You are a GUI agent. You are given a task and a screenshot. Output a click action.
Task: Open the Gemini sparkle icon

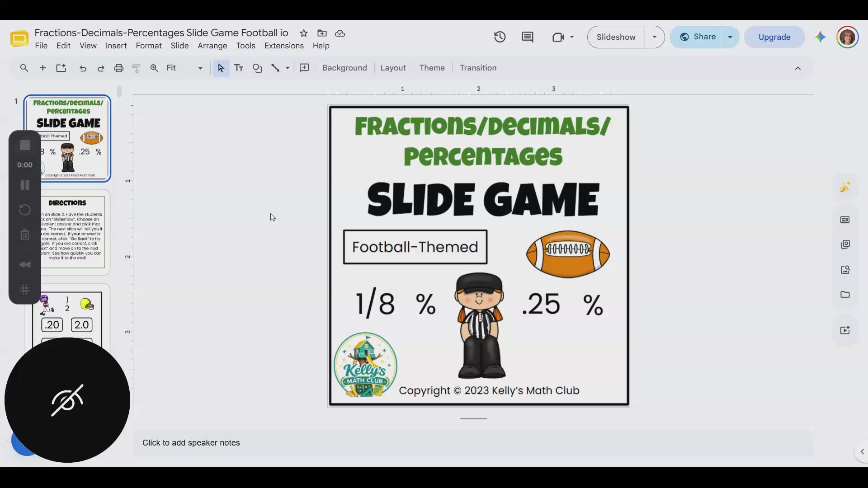[x=820, y=37]
